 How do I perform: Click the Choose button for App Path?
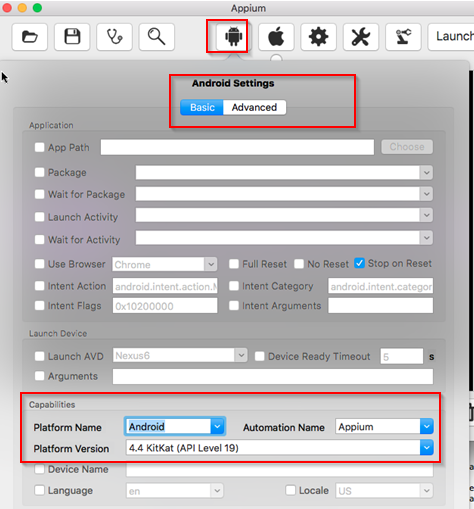coord(407,147)
